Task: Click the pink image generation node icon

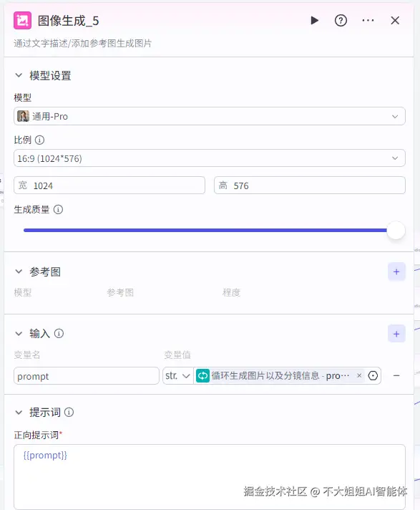Action: pos(22,21)
